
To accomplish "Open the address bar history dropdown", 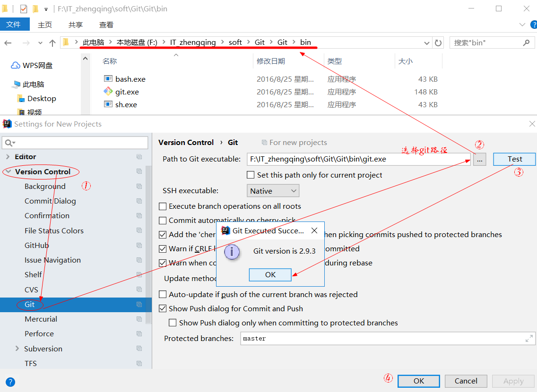I will pyautogui.click(x=427, y=43).
